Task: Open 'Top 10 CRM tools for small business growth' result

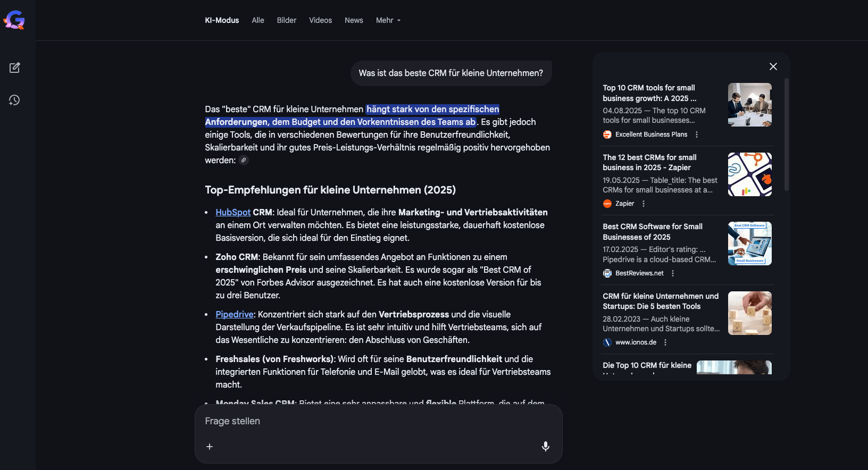Action: pos(649,93)
